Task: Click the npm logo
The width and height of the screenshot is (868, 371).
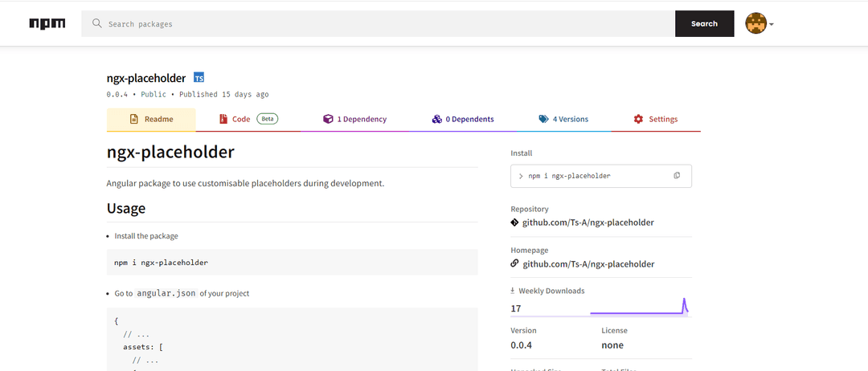Action: click(47, 24)
